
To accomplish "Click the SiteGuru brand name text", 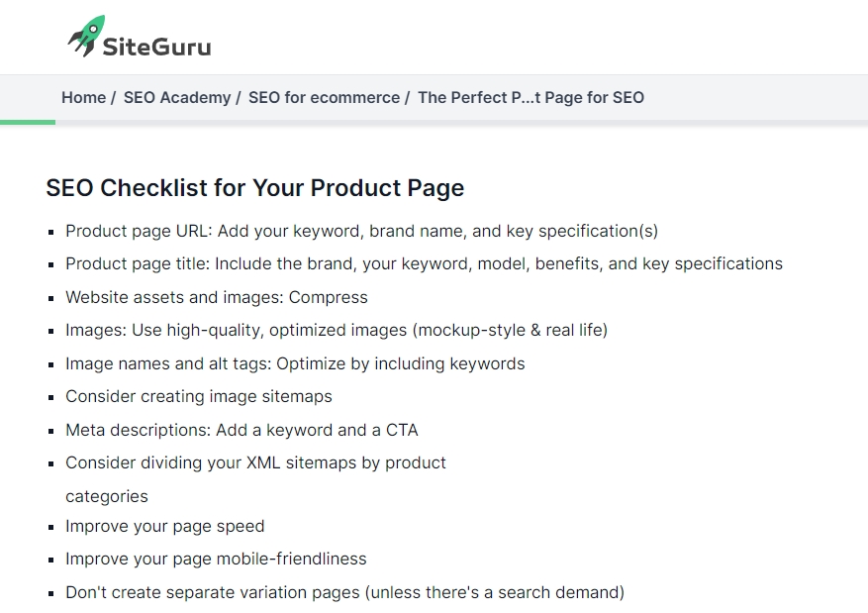I will tap(156, 47).
